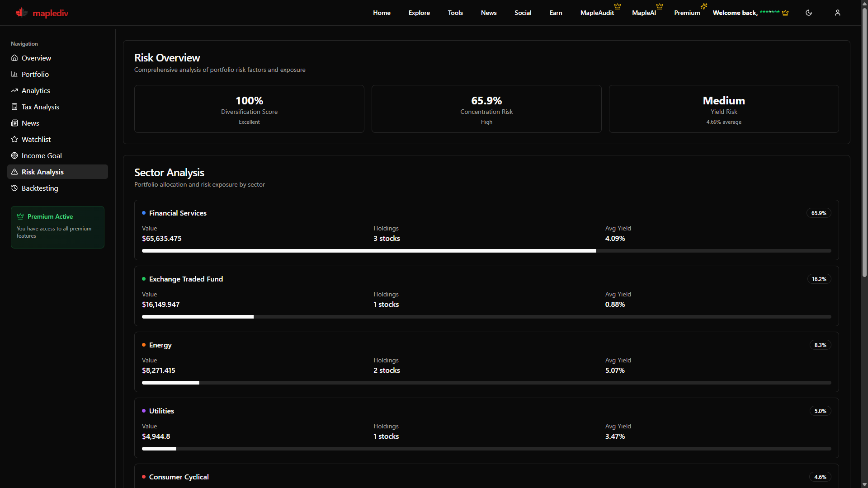Expand the Financial Services sector card
Screen dimensions: 868x488
pos(486,230)
